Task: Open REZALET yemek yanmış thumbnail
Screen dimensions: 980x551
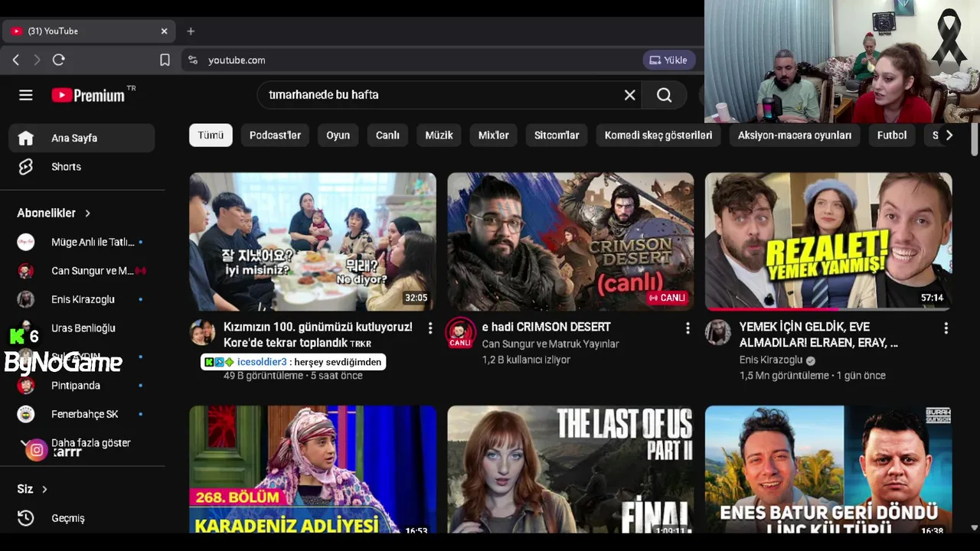Action: [x=828, y=241]
